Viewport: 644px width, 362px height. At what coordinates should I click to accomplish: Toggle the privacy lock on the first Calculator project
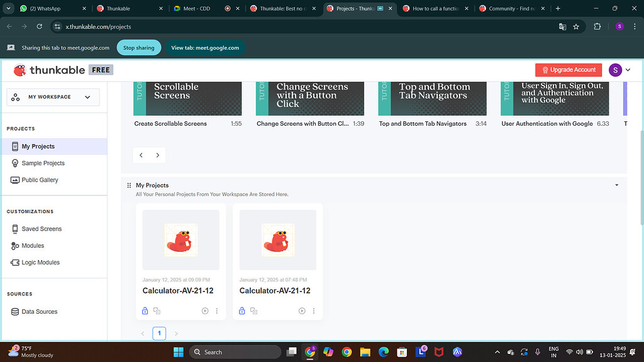(x=145, y=310)
